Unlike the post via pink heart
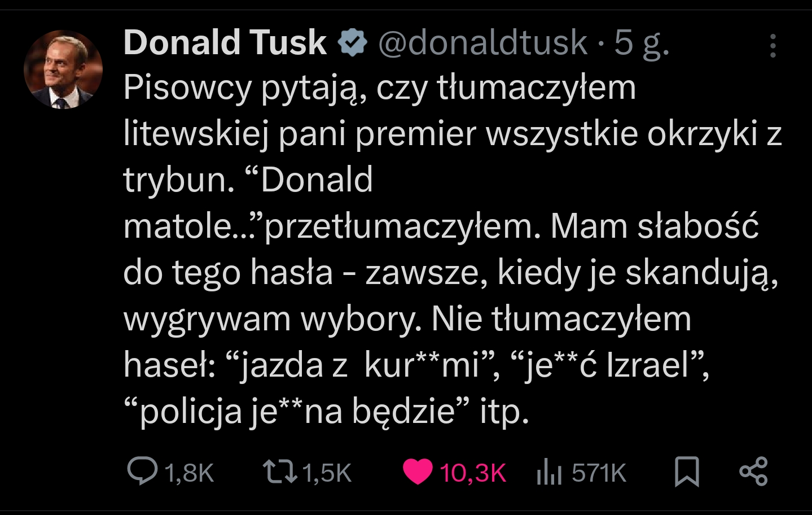 (418, 472)
